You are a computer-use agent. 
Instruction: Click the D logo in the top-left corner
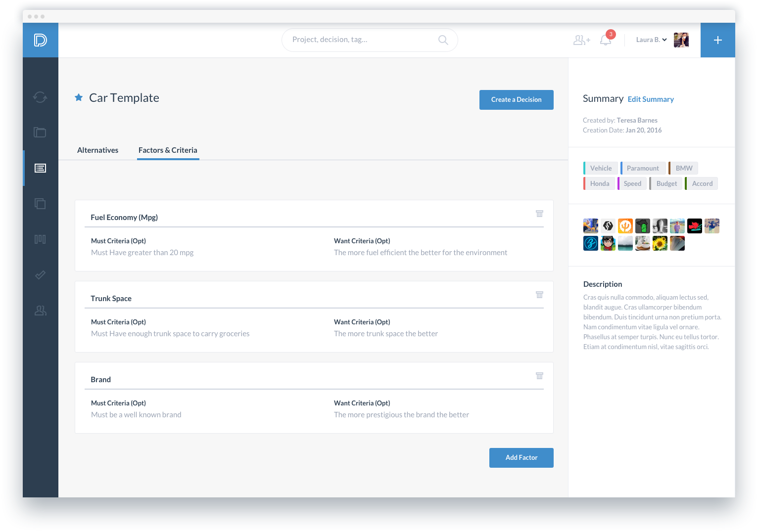pyautogui.click(x=41, y=40)
